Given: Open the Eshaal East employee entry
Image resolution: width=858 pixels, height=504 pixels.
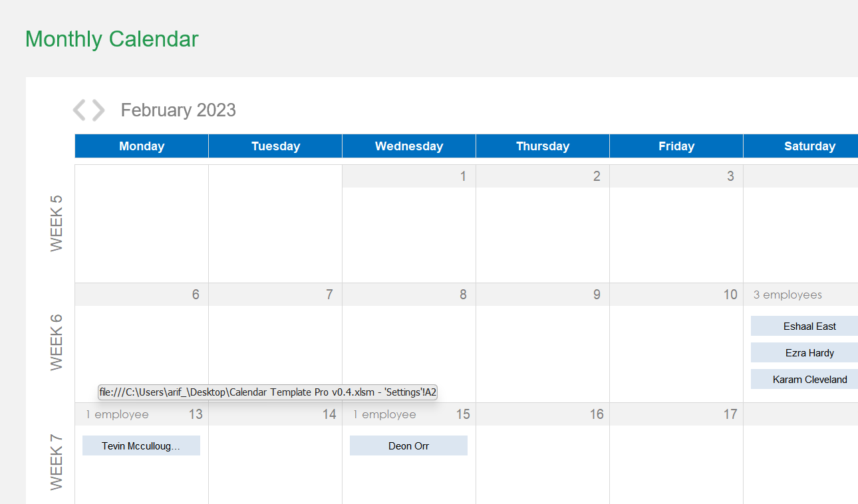Looking at the screenshot, I should pyautogui.click(x=803, y=326).
